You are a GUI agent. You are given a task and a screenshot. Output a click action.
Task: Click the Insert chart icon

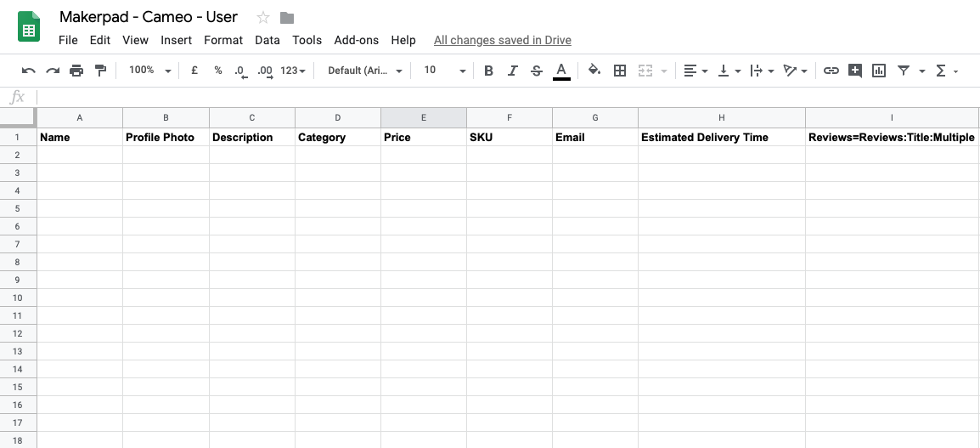879,71
